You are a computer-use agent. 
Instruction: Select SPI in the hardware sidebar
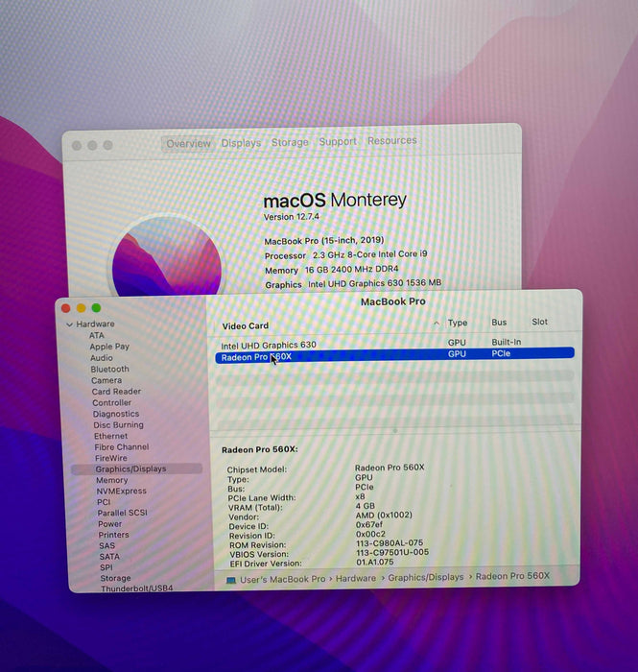tap(106, 567)
